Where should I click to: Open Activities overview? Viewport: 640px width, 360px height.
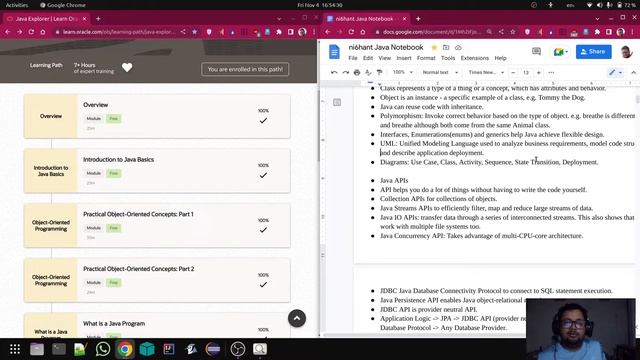click(17, 5)
